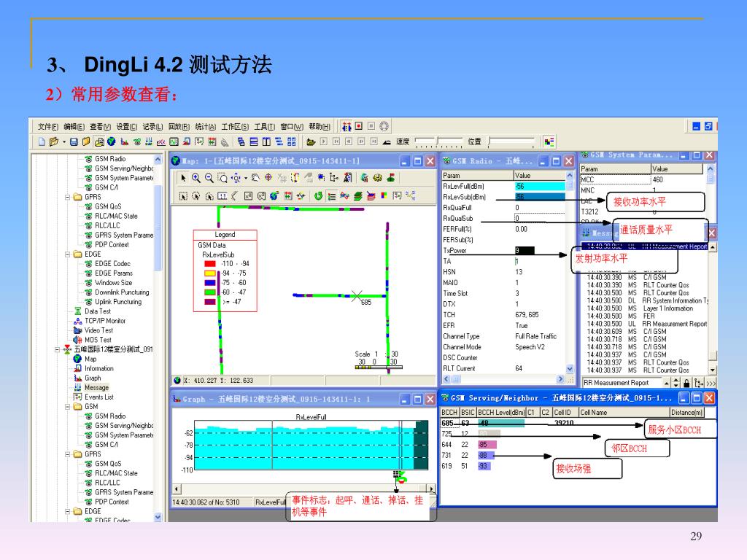Click the red -110 to -94 legend swatch

tap(210, 264)
